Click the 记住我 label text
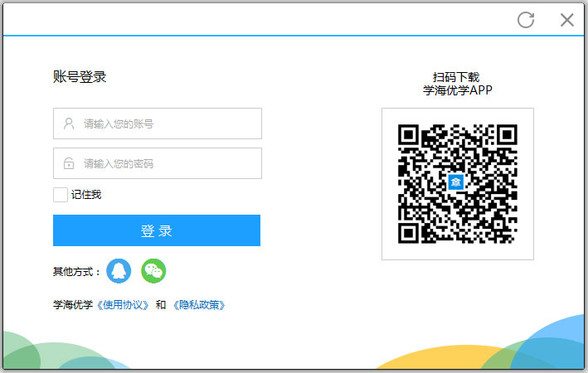This screenshot has height=373, width=588. (86, 195)
